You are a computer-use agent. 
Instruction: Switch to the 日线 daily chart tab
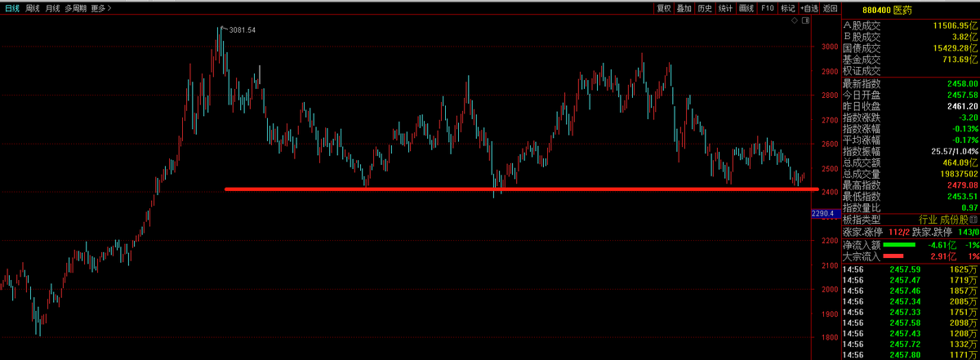(x=12, y=8)
